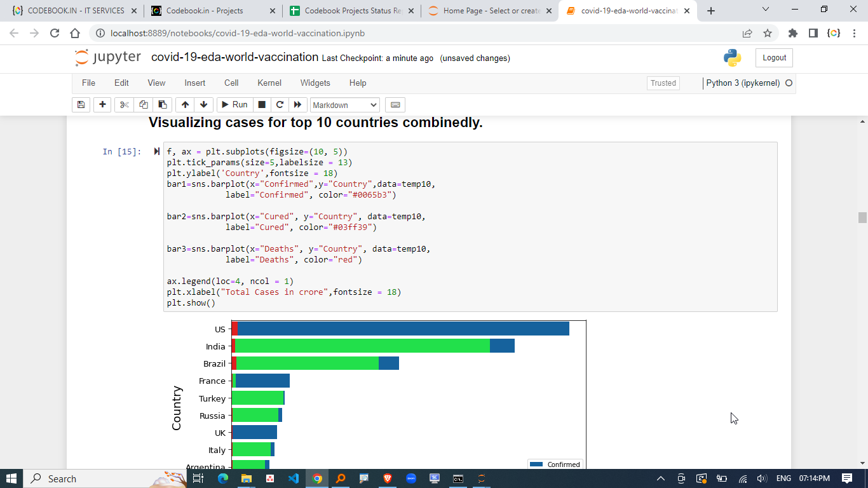Open the tab search chevron dropdown
Screen dimensions: 868x488
765,10
